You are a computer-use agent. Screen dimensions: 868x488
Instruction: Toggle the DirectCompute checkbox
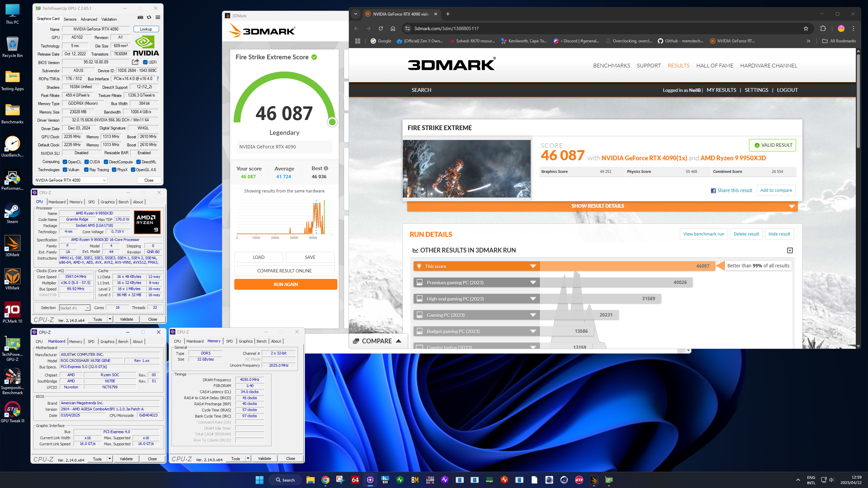[106, 162]
